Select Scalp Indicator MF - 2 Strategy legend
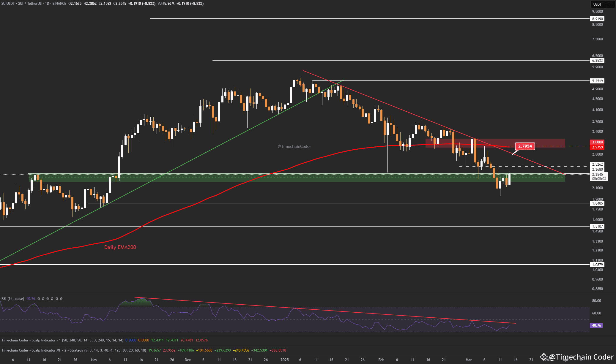Viewport: 616px width, 364px height. [74, 350]
